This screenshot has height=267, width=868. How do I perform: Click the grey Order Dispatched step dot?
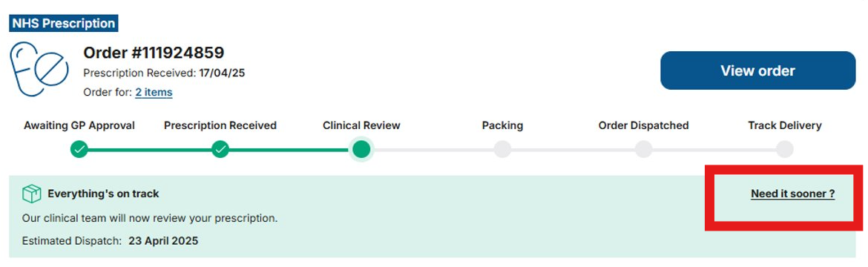pyautogui.click(x=643, y=149)
